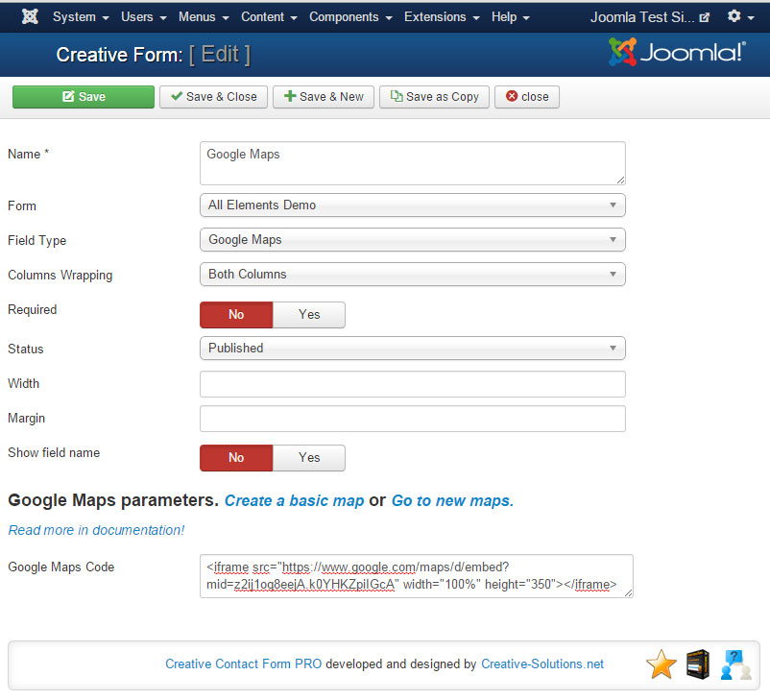
Task: Click the close button in toolbar
Action: [527, 97]
